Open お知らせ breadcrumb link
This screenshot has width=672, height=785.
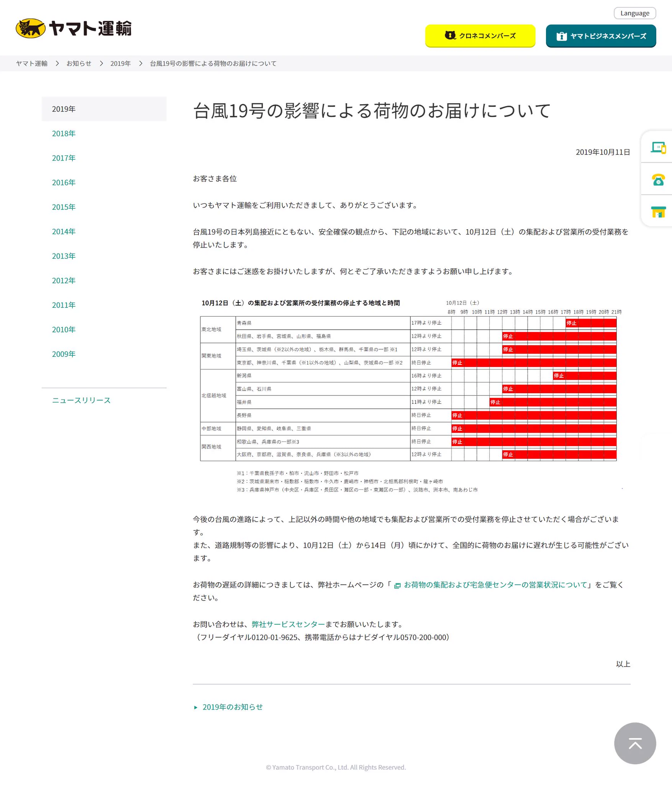tap(79, 63)
